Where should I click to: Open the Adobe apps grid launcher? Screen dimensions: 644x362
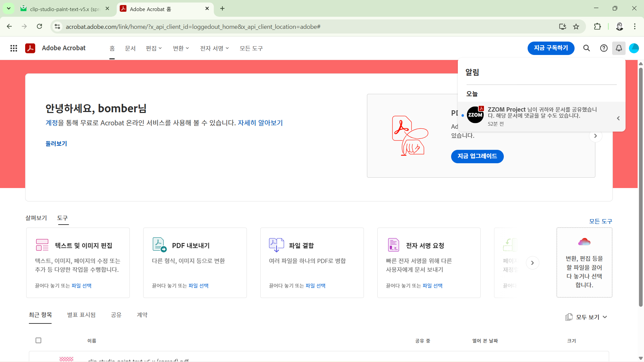(x=14, y=48)
